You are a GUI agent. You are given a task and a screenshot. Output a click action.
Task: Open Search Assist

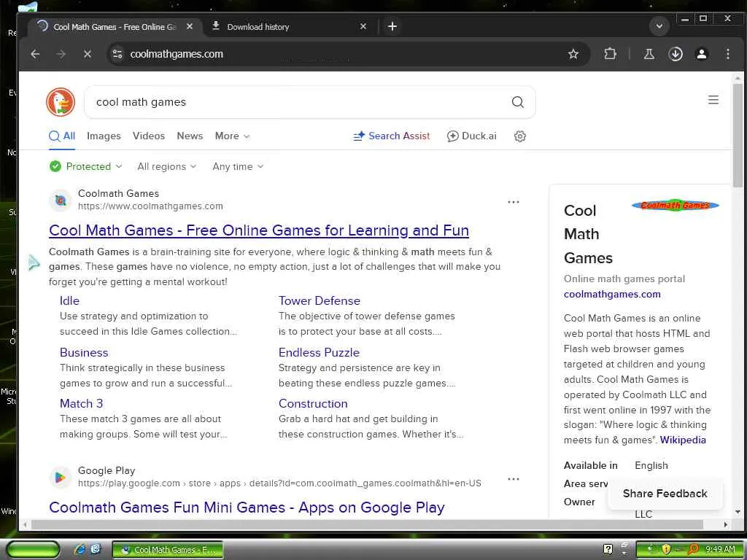(x=391, y=136)
